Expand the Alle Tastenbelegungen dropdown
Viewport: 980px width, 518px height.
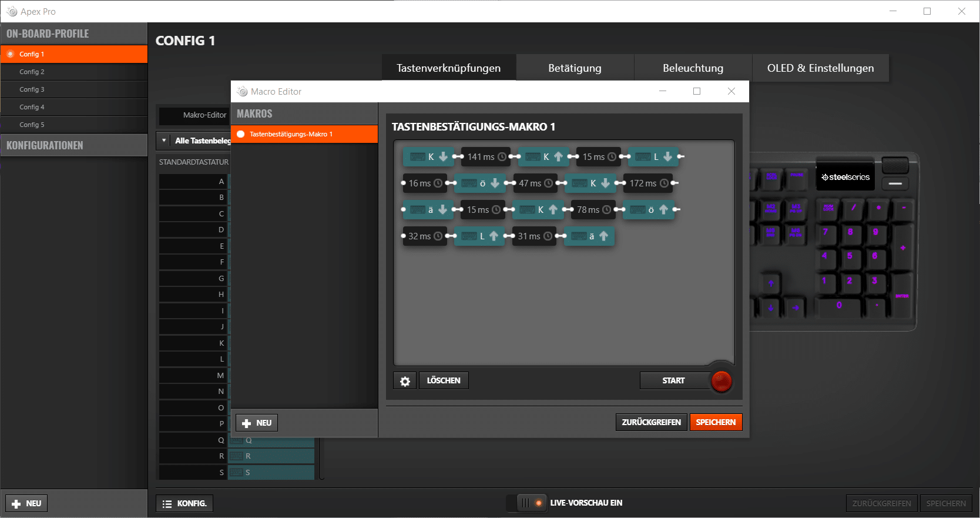164,141
